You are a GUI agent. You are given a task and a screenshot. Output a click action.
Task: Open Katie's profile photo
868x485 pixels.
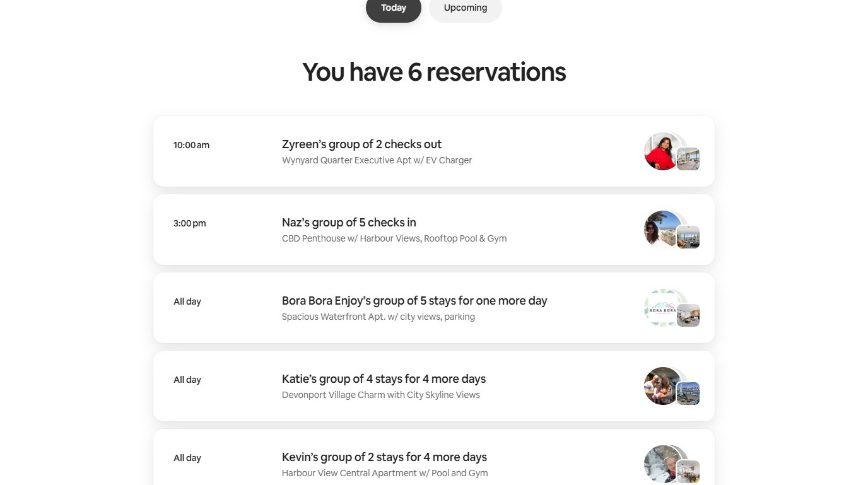click(662, 386)
